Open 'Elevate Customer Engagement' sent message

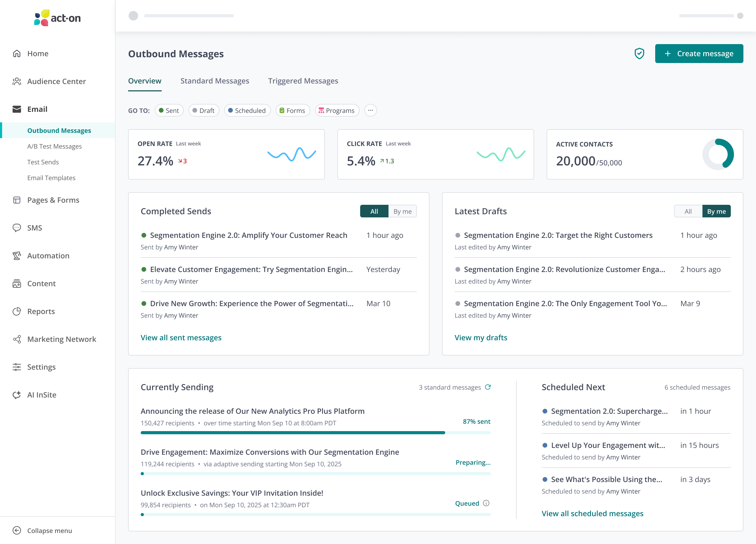pos(251,269)
